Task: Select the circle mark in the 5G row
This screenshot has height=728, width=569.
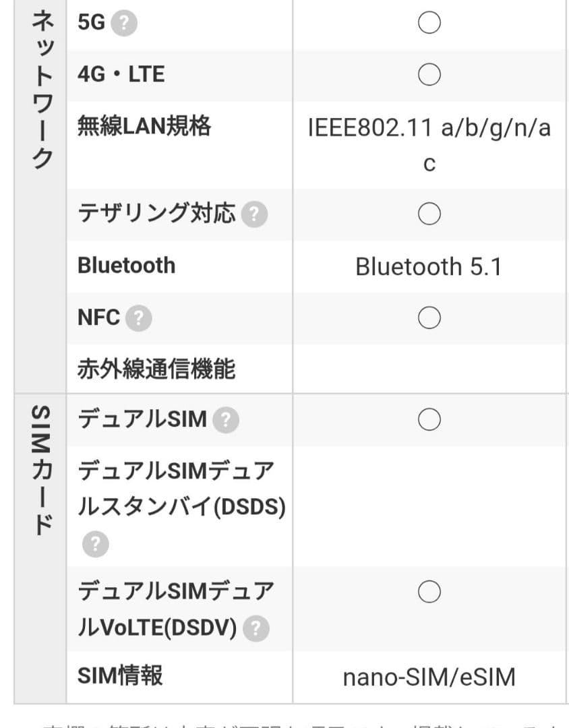Action: coord(429,22)
